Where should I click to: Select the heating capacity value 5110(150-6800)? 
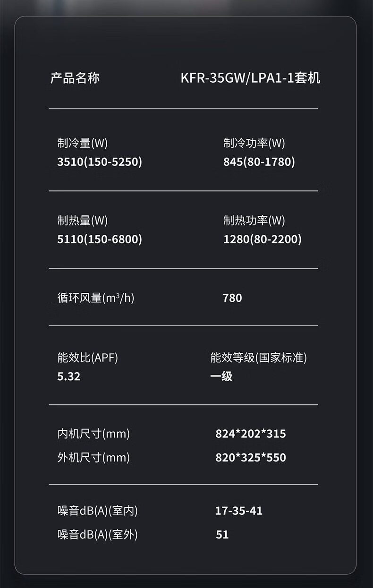tap(99, 239)
